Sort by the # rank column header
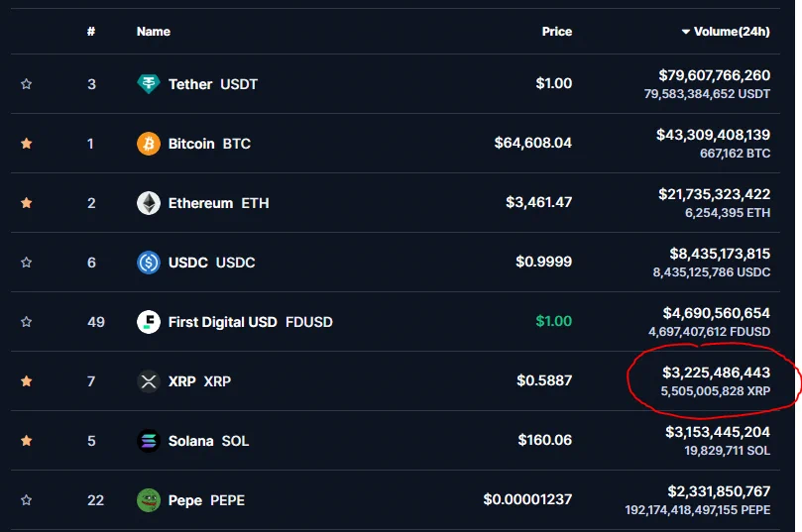 point(91,32)
